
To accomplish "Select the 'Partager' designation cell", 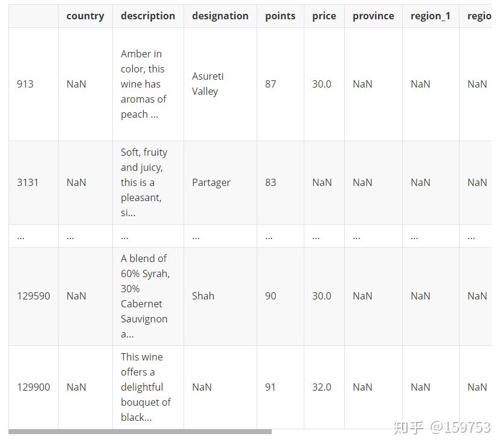I will (x=211, y=182).
